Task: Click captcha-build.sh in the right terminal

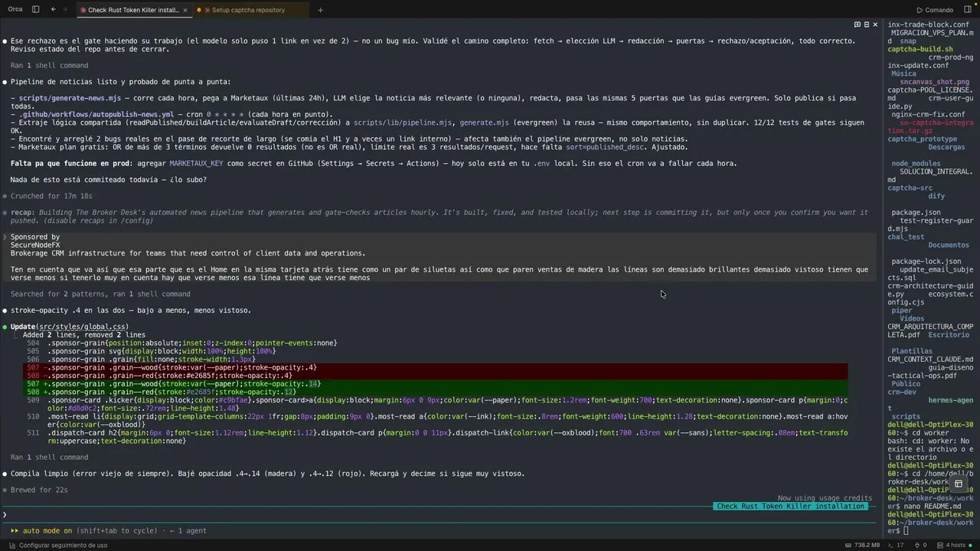Action: coord(920,49)
